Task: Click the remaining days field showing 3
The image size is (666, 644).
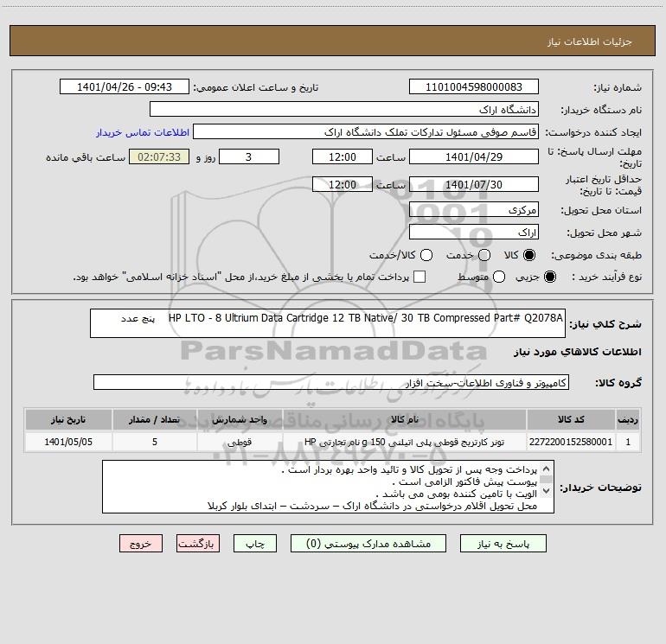Action: coord(249,156)
